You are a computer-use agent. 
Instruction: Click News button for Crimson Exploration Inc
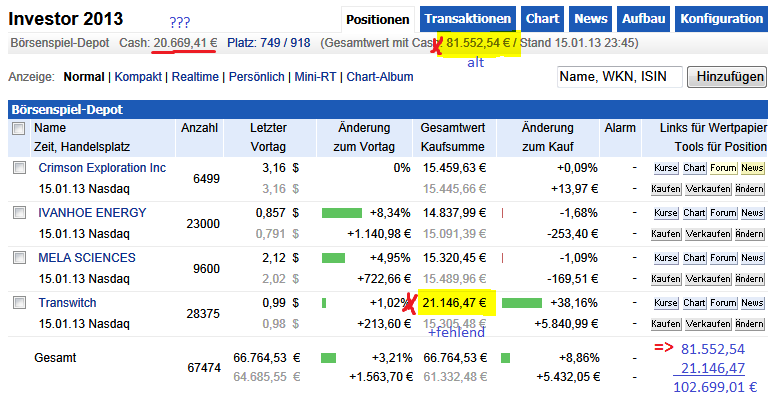752,168
